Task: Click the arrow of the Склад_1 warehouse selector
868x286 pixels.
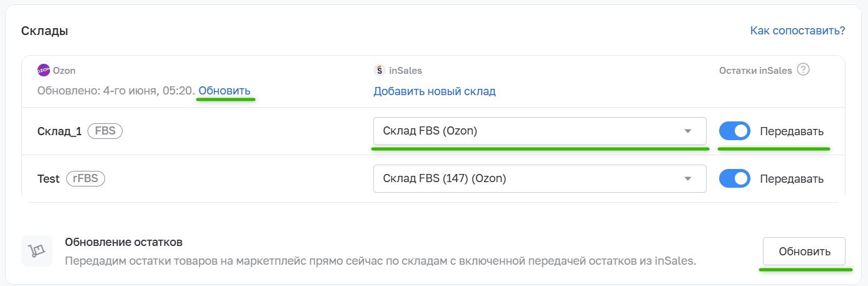Action: click(688, 131)
